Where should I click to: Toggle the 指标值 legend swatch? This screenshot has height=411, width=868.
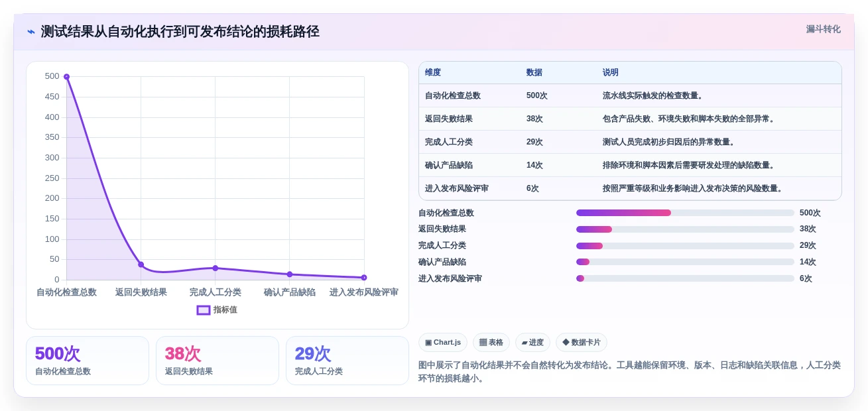[x=204, y=310]
